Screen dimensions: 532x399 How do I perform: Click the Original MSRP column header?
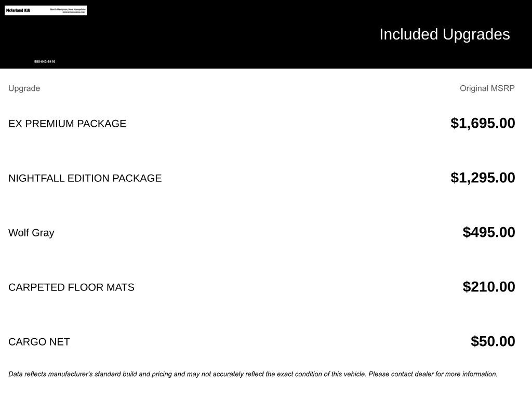[487, 88]
